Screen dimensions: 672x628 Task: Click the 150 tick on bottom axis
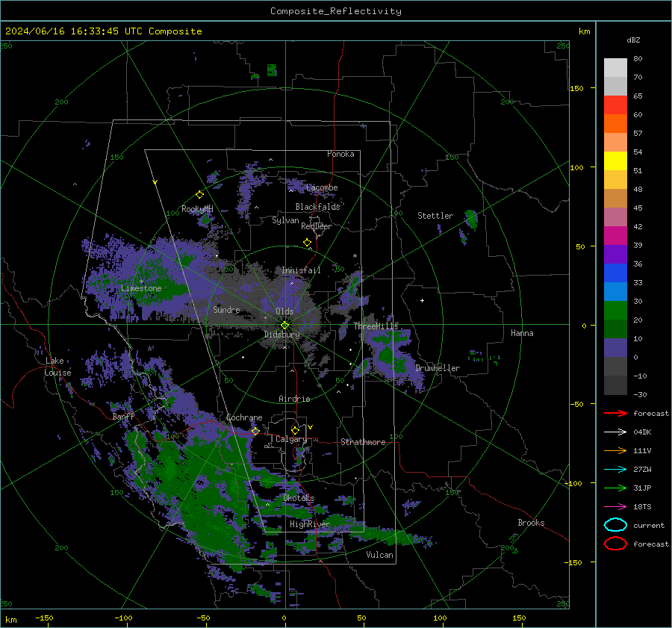coord(519,618)
